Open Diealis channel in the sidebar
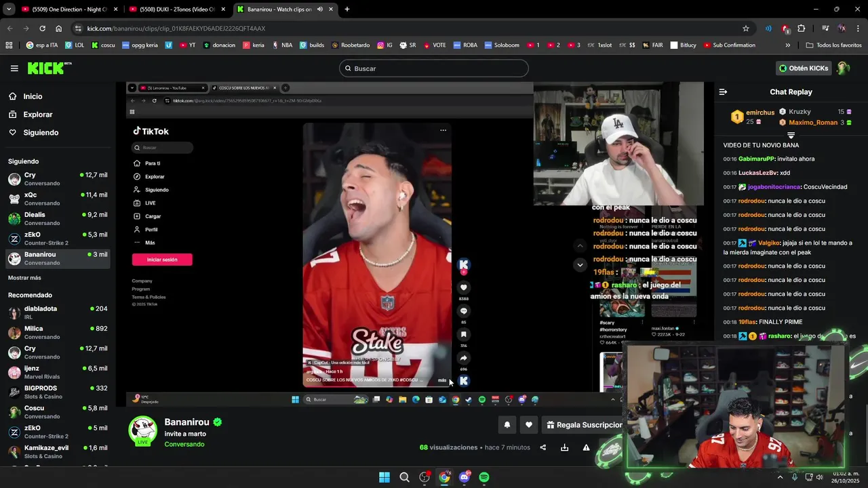This screenshot has height=488, width=868. 58,218
